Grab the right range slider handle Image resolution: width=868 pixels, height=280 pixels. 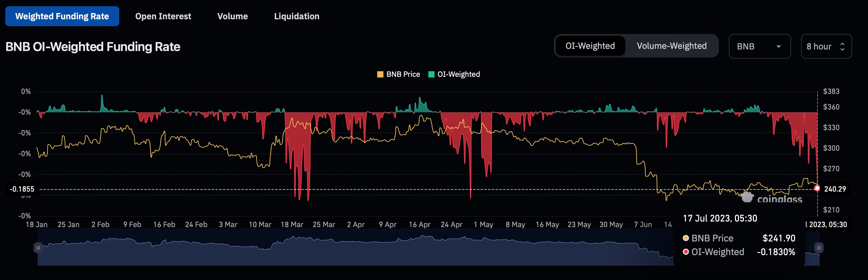coord(819,248)
